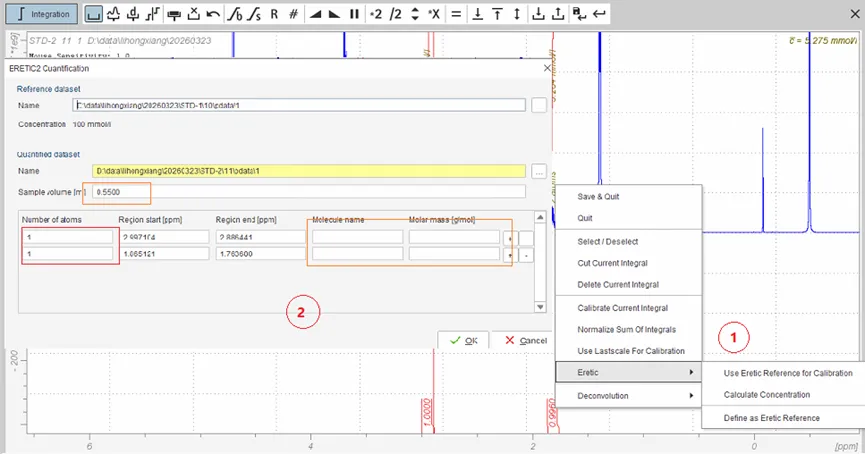The image size is (865, 454).
Task: Click the second integral-region icon, beside the define region tool
Action: pyautogui.click(x=113, y=14)
